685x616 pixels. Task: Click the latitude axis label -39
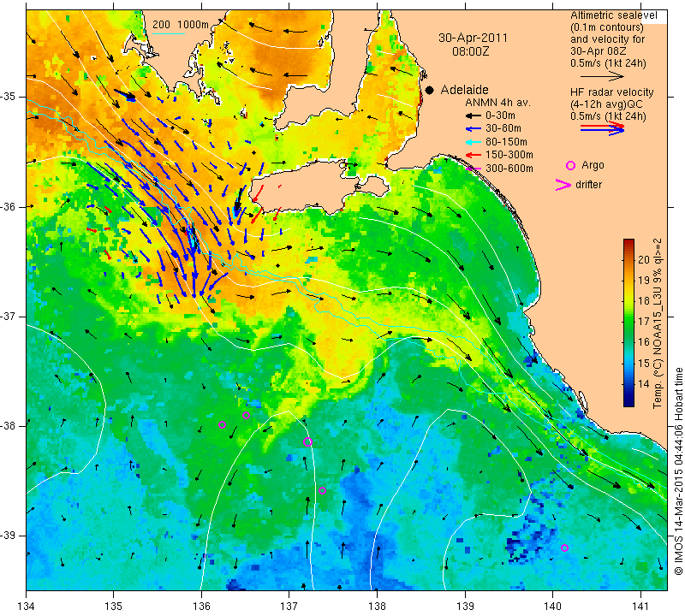pyautogui.click(x=9, y=536)
